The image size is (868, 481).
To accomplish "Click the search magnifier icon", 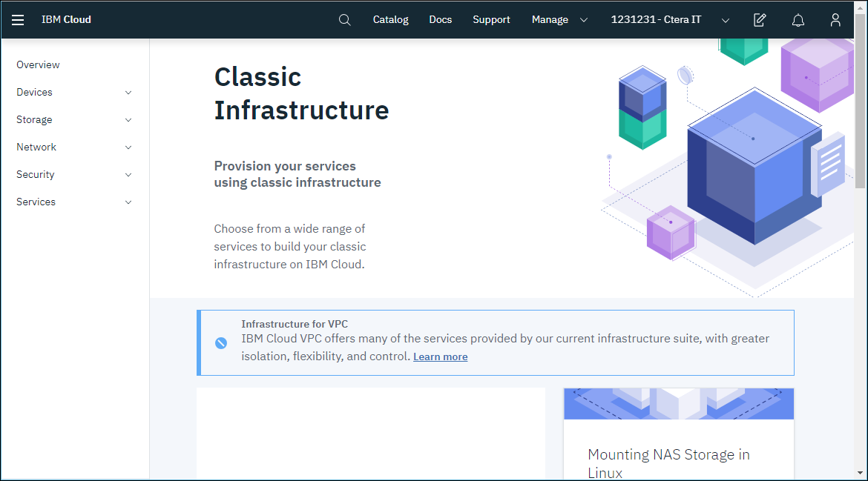I will click(344, 20).
